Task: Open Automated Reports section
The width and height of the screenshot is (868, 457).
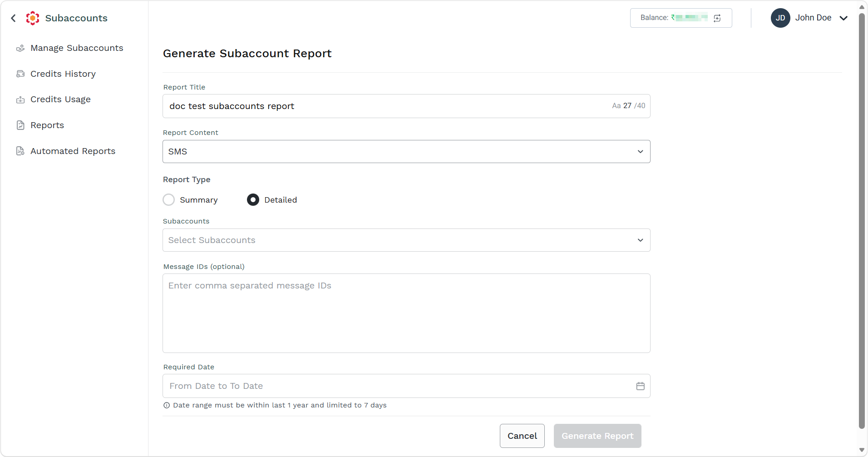Action: pos(73,151)
